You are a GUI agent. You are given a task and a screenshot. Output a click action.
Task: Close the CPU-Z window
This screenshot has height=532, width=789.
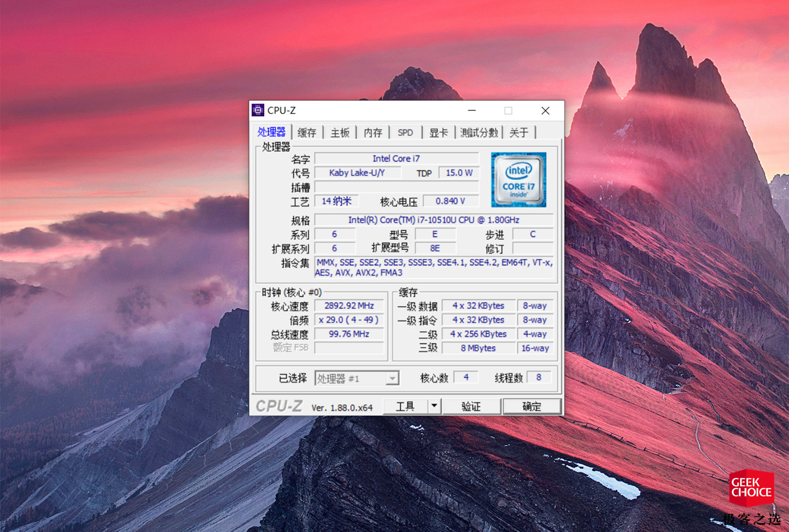point(545,110)
